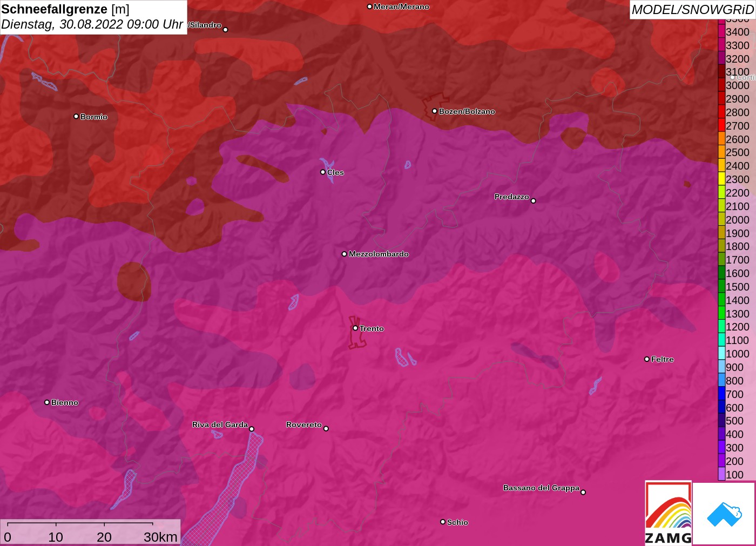The height and width of the screenshot is (546, 756).
Task: Click the 2000 legend value
Action: pos(738,219)
